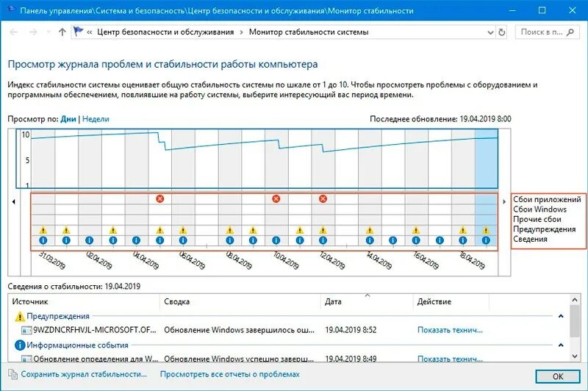Sort by the Дата column header
588x391 pixels.
[367, 301]
